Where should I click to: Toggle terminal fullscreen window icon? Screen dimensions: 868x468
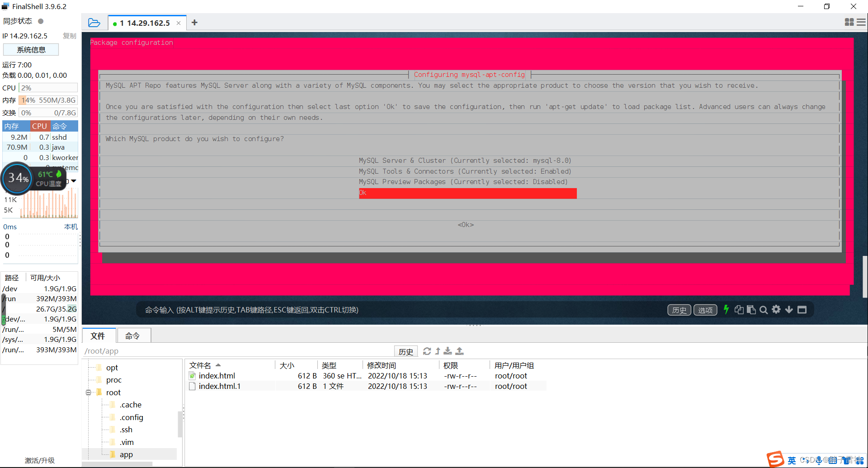point(802,310)
